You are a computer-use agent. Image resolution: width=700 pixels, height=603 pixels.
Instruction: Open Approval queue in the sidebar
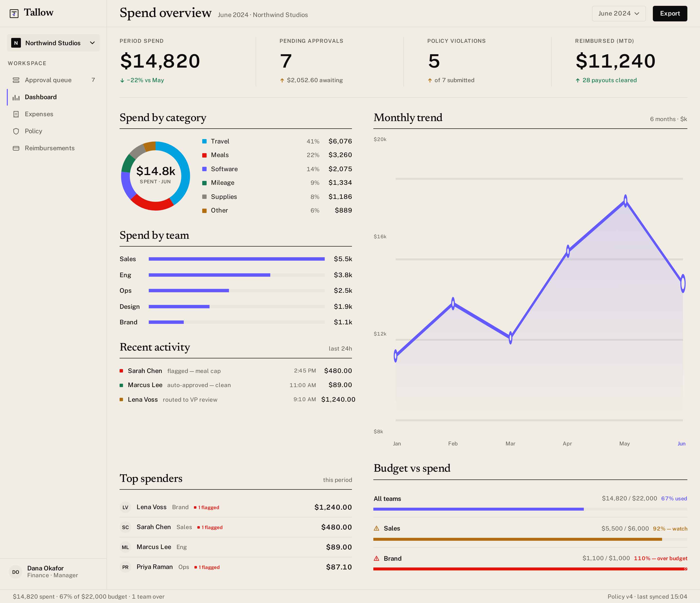pos(53,80)
